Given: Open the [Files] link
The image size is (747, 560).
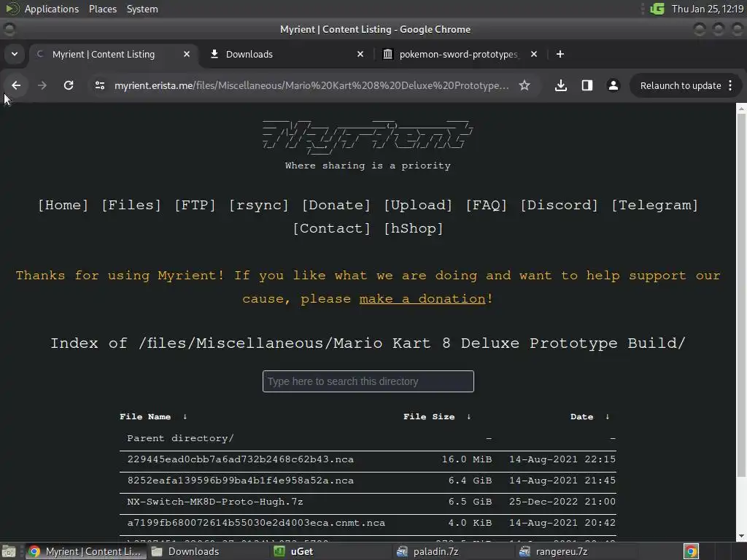Looking at the screenshot, I should pyautogui.click(x=131, y=205).
